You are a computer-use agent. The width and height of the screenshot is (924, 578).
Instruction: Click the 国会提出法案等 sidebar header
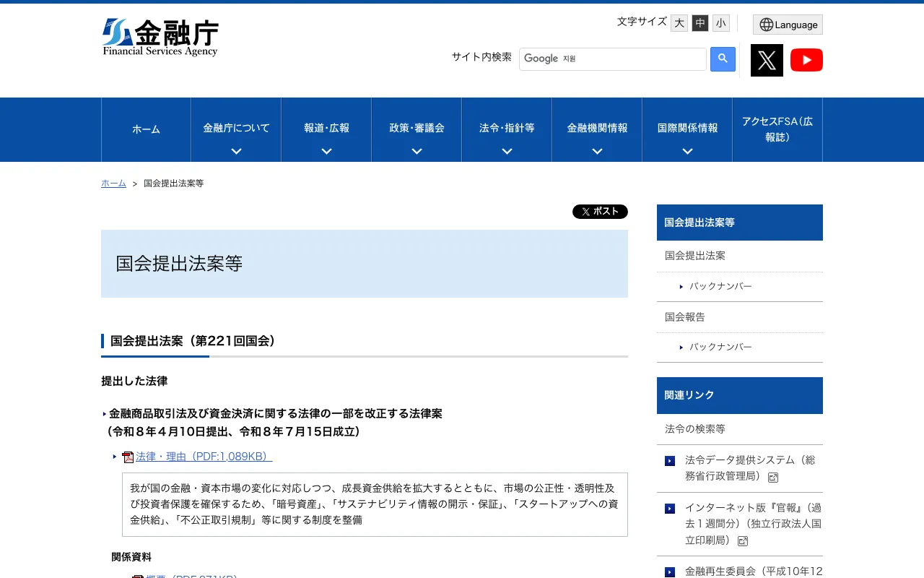(x=740, y=223)
